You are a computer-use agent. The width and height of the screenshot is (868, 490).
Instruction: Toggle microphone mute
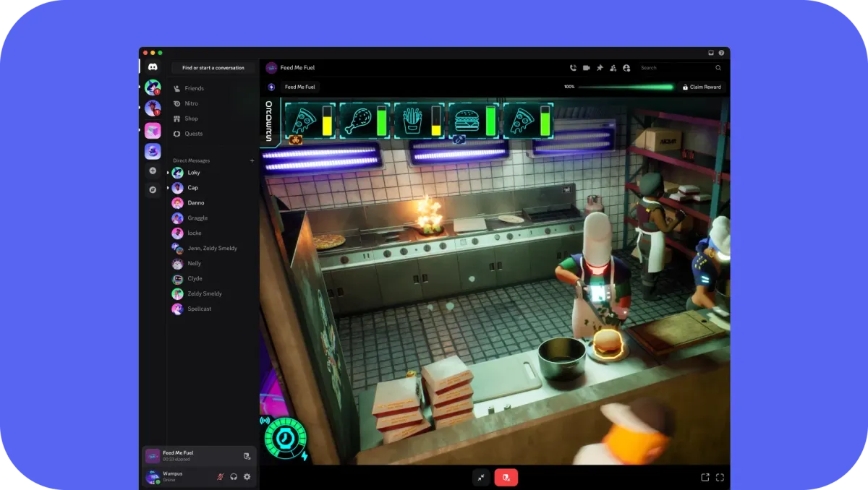[x=221, y=477]
